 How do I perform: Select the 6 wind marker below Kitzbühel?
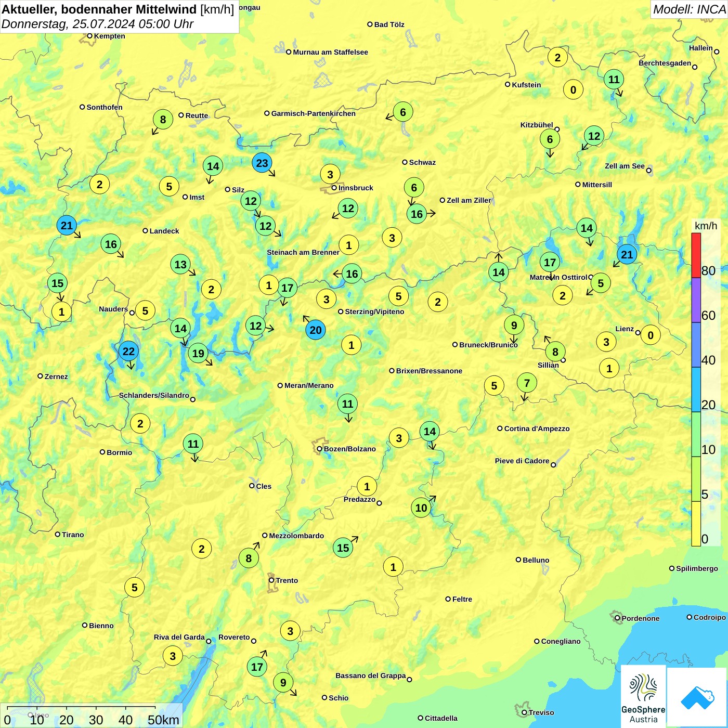coord(550,139)
